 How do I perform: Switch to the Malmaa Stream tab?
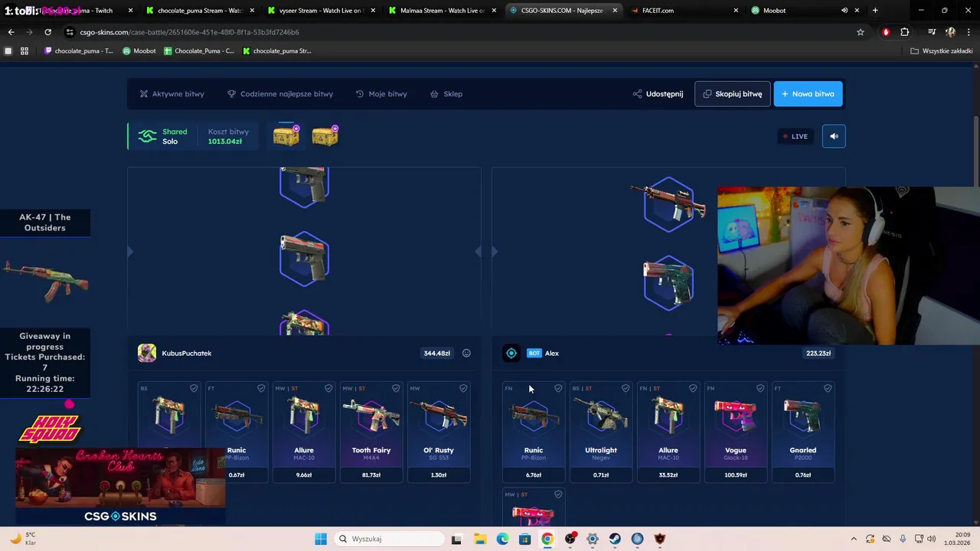point(443,11)
